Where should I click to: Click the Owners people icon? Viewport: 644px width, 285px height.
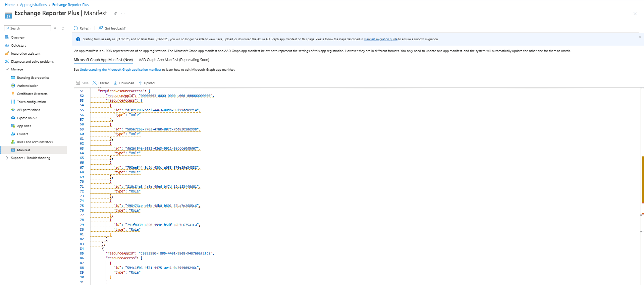13,134
